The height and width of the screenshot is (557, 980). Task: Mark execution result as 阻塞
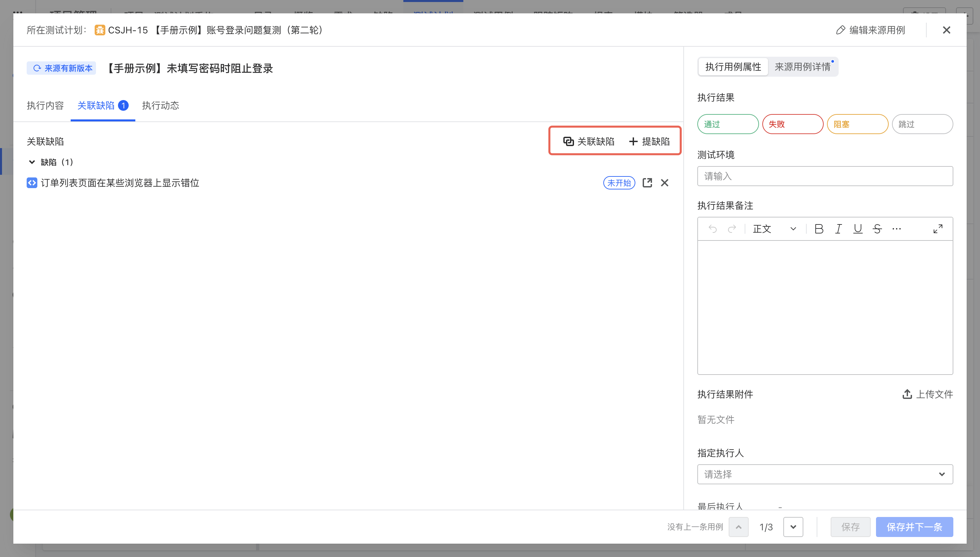(857, 124)
